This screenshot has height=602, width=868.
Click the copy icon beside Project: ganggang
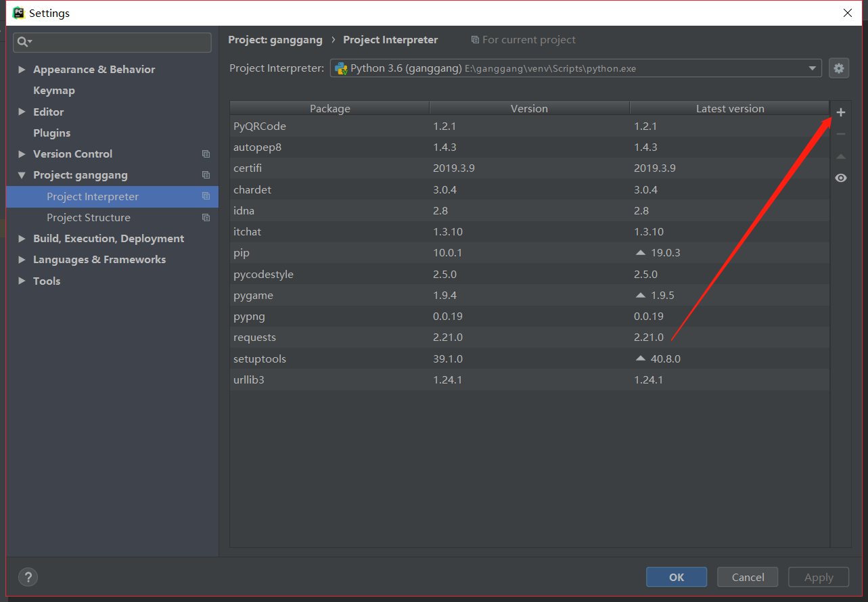(x=206, y=175)
